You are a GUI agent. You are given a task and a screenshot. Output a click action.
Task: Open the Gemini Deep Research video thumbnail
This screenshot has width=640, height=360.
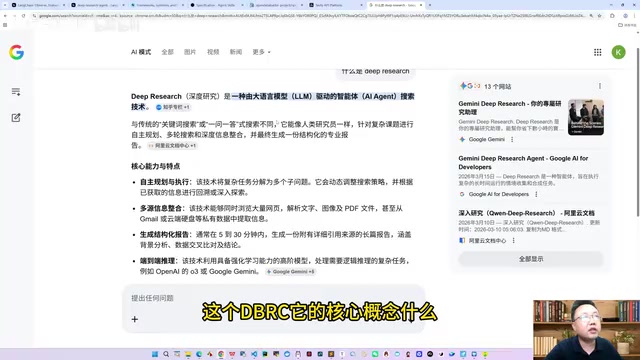coord(586,117)
